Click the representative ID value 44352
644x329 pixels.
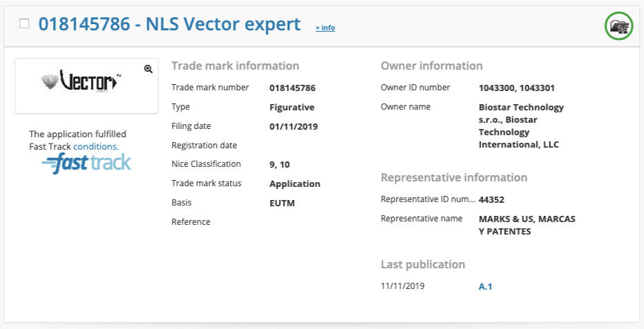[492, 199]
